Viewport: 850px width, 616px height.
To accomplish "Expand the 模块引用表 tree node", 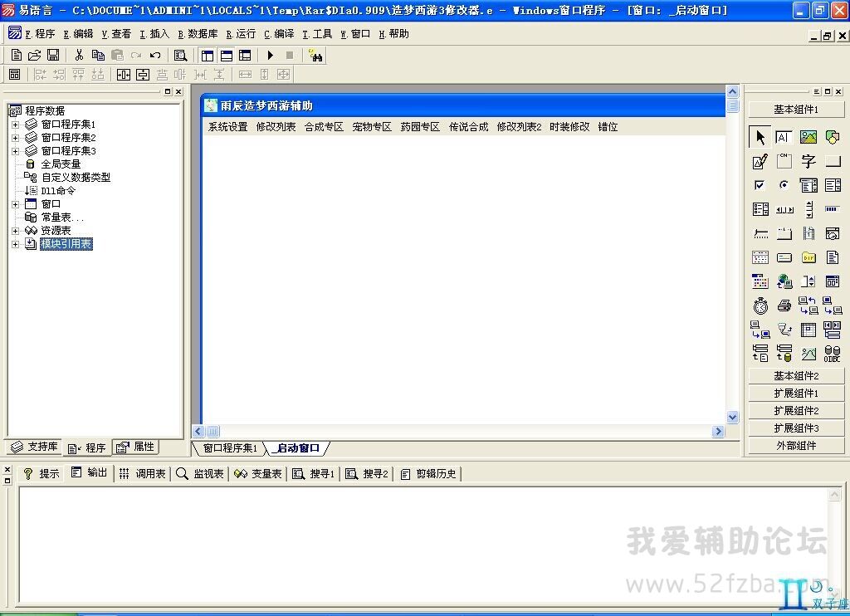I will (x=15, y=245).
